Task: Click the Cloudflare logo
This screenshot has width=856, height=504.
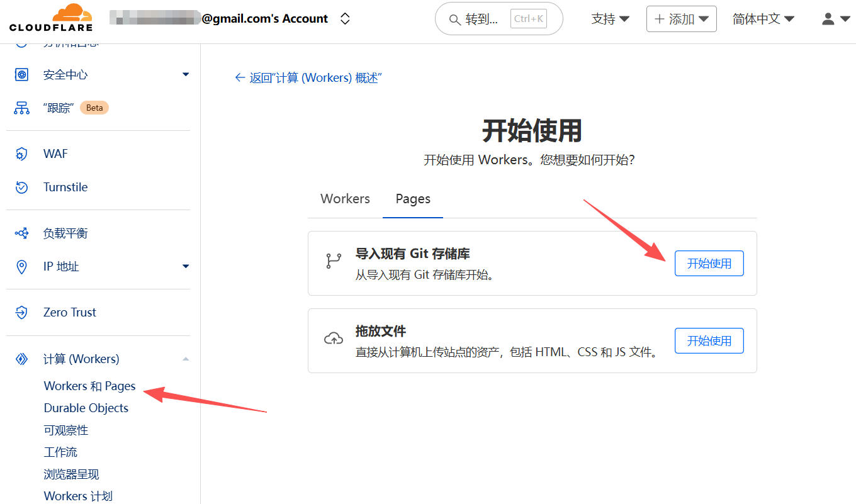Action: (x=51, y=18)
